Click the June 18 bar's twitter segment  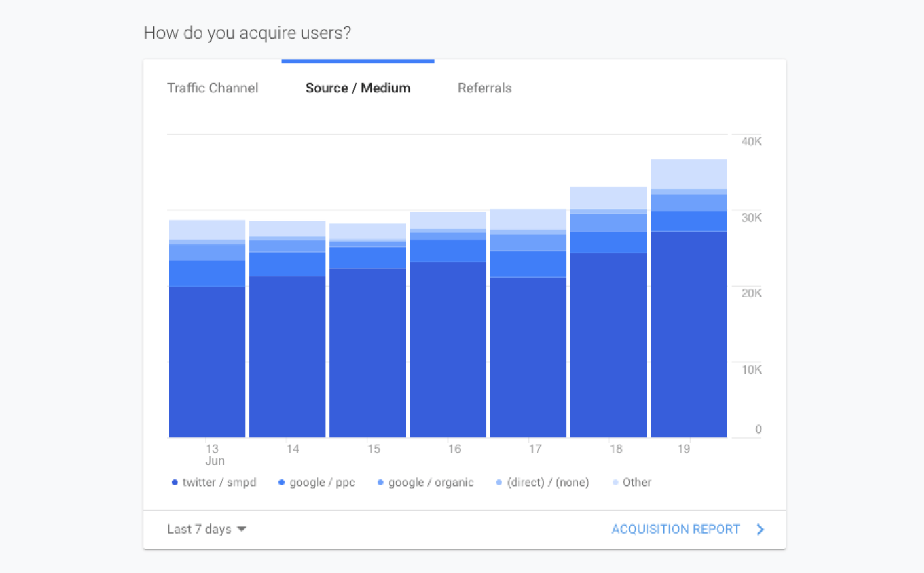[608, 345]
